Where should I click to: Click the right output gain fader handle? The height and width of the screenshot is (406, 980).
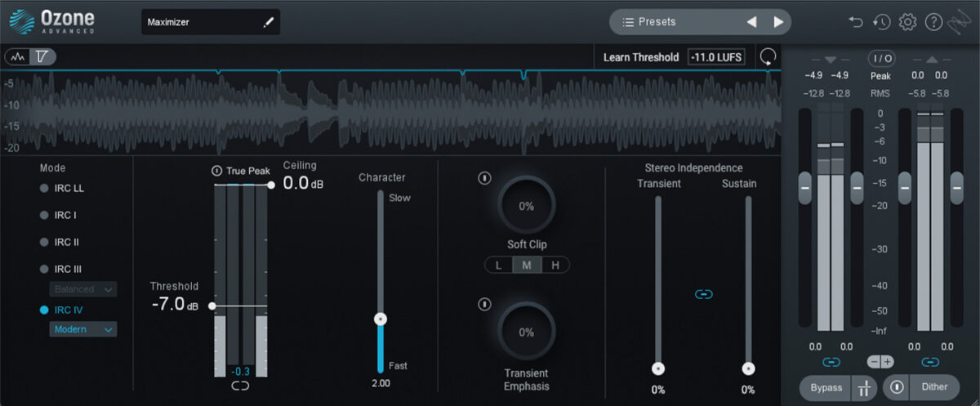(x=957, y=188)
